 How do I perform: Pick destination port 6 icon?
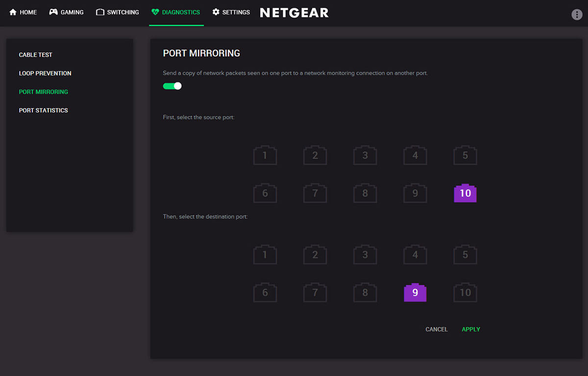coord(265,292)
